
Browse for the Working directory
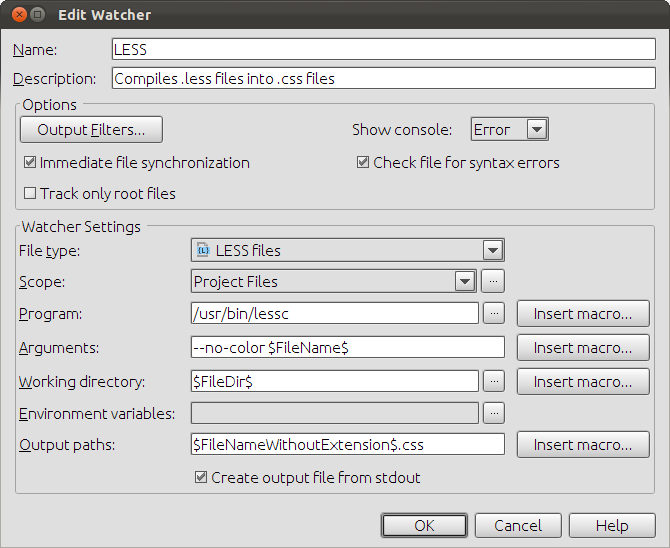(x=494, y=381)
